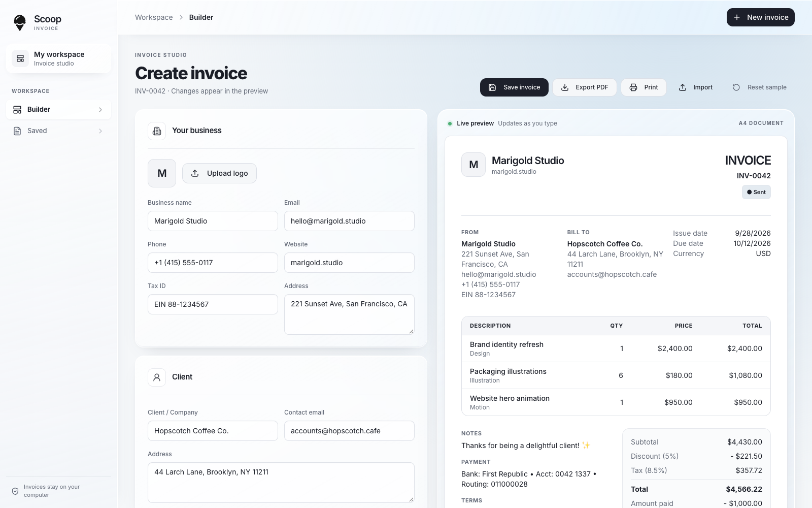812x508 pixels.
Task: Open the My workspace switcher
Action: pos(58,58)
